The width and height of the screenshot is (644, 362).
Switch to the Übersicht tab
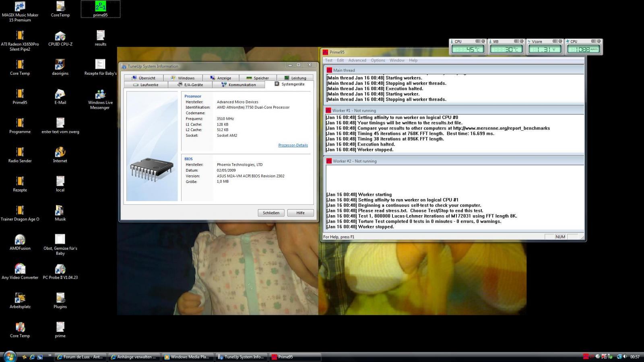143,78
